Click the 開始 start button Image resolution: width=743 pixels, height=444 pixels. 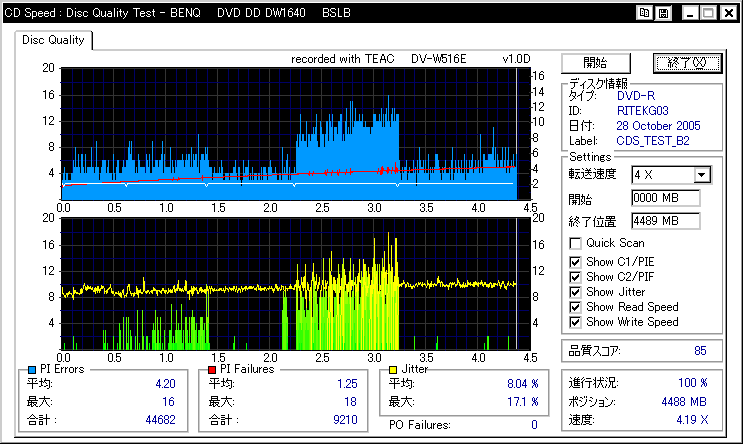coord(596,63)
